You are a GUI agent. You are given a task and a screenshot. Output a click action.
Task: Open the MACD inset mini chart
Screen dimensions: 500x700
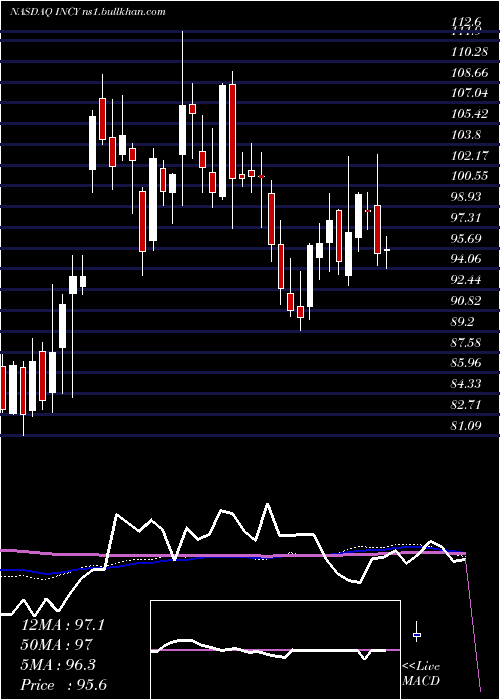tap(275, 650)
